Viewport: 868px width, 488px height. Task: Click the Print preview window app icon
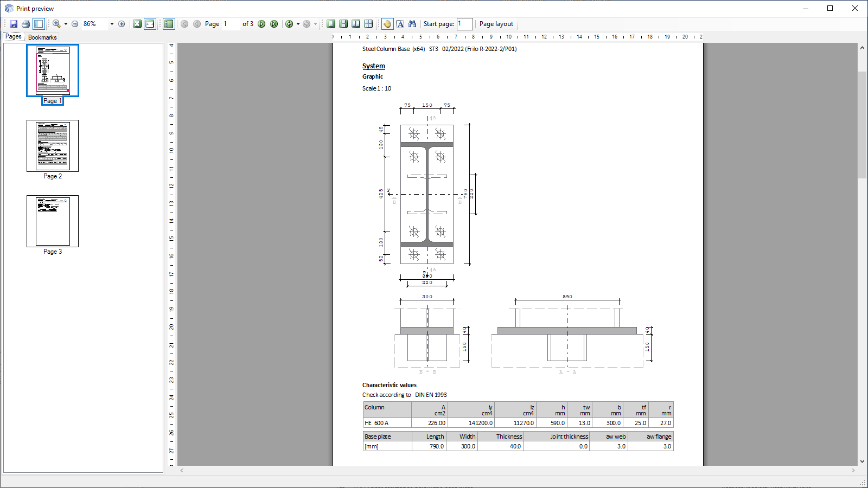[9, 8]
